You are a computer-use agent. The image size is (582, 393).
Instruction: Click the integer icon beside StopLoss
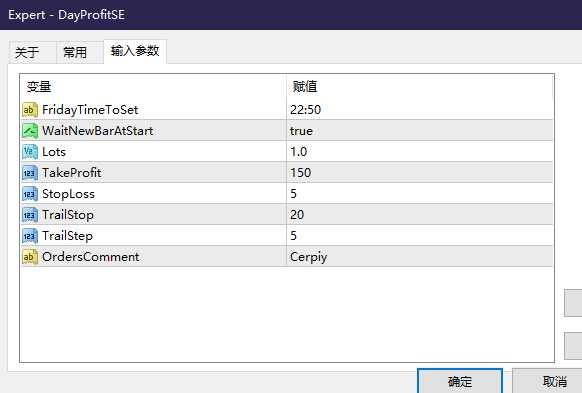(x=30, y=194)
